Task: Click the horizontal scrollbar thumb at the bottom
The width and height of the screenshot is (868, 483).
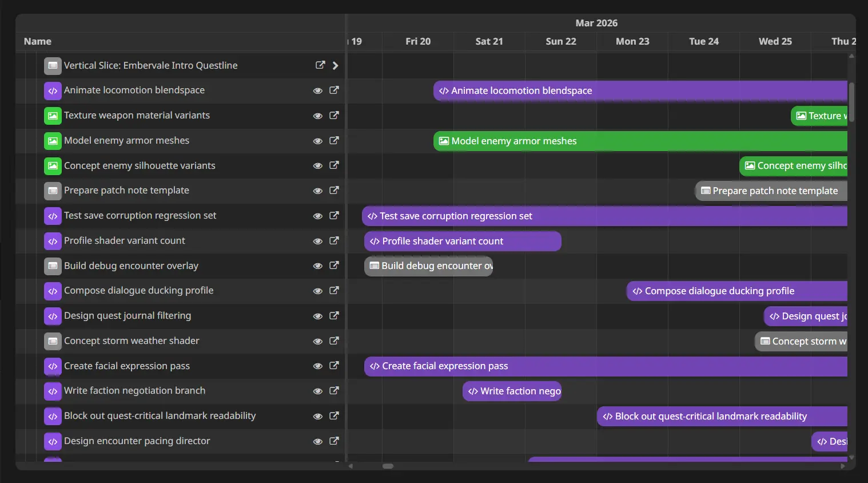Action: (388, 466)
